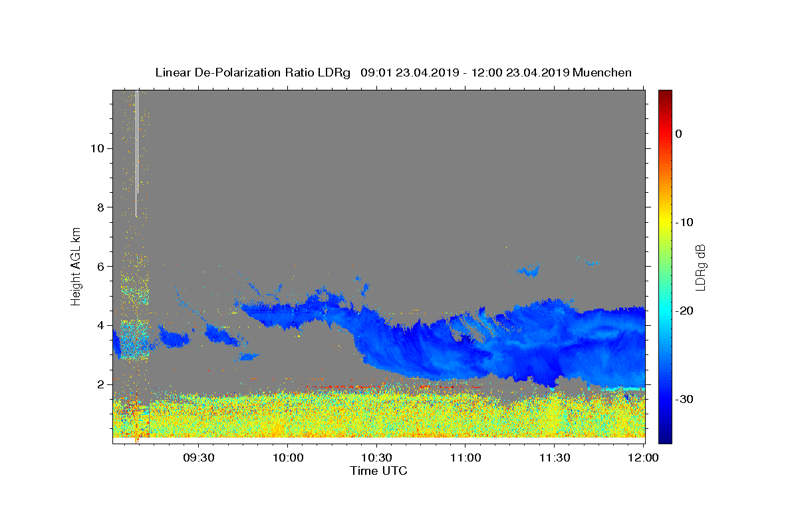Image resolution: width=798 pixels, height=532 pixels.
Task: Click the height label '2'
Action: pos(100,384)
